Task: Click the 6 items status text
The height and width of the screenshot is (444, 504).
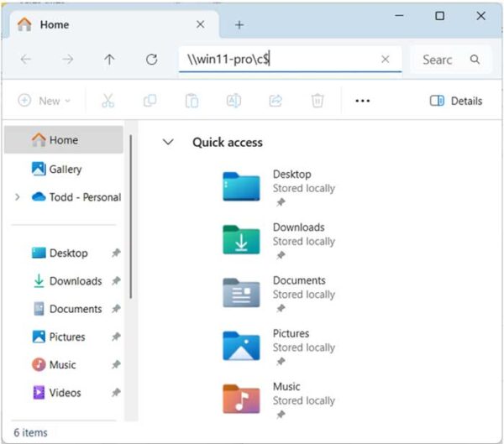Action: point(30,432)
